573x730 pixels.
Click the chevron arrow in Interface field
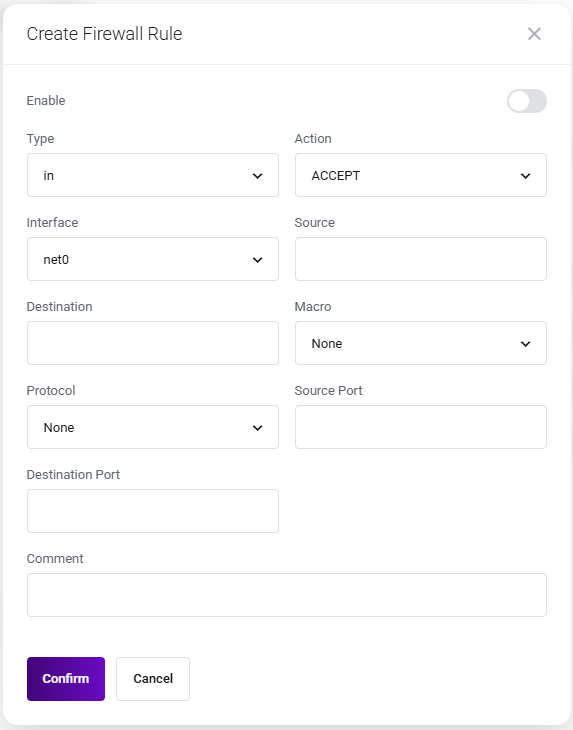(257, 260)
